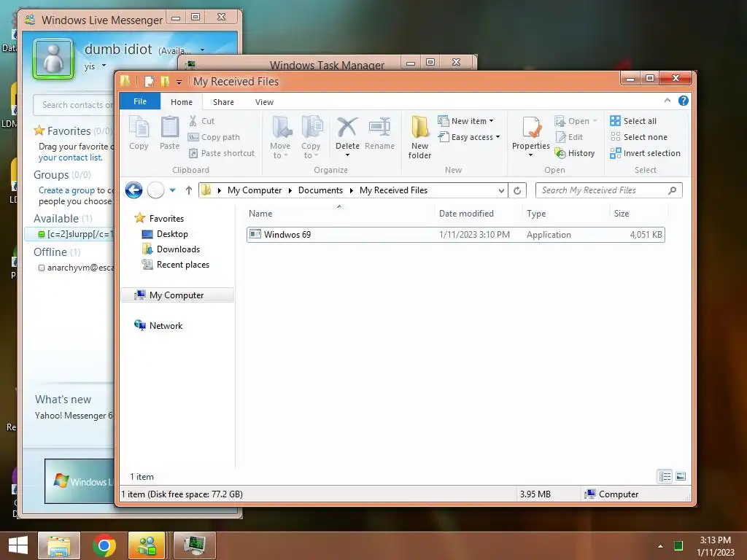The width and height of the screenshot is (747, 560).
Task: Open the New item dropdown
Action: tap(466, 121)
